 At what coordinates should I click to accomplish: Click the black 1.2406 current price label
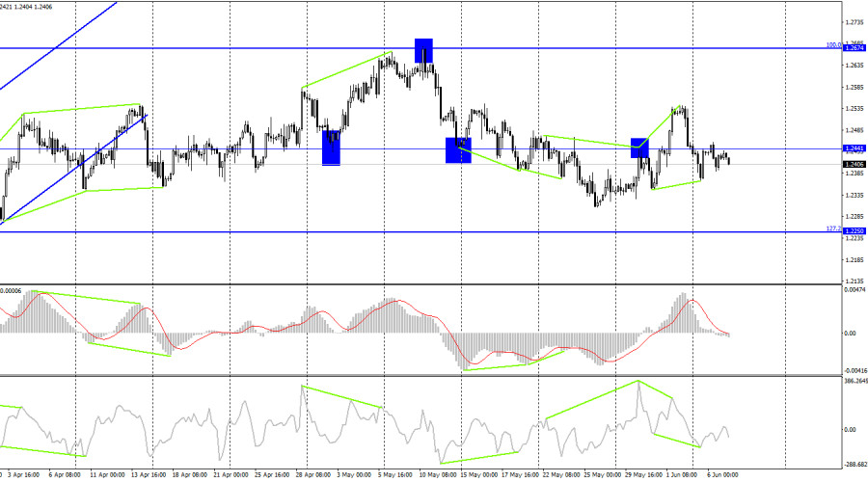(x=854, y=164)
